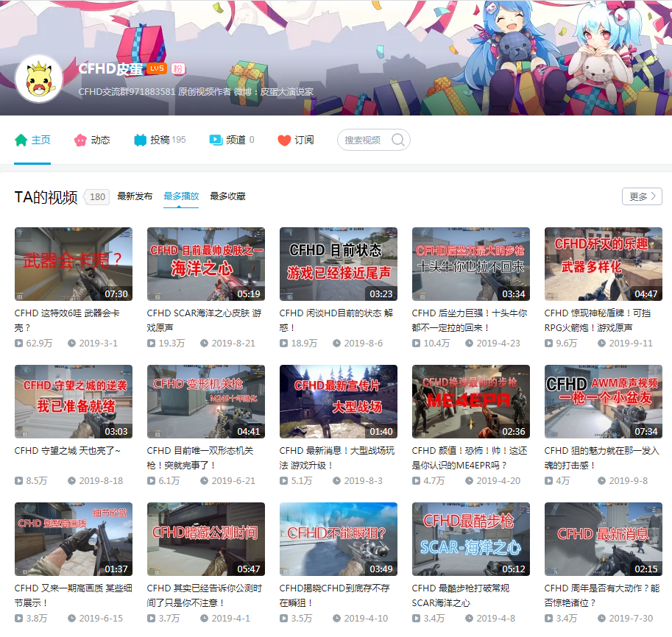Image resolution: width=672 pixels, height=637 pixels.
Task: Click the magnifier search icon
Action: [x=398, y=140]
